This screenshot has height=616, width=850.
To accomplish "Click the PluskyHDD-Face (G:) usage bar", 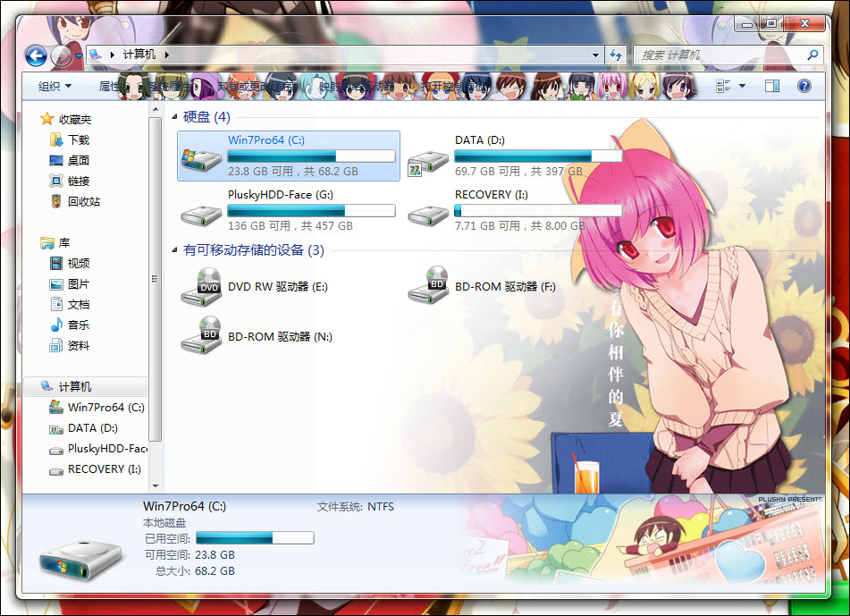I will (x=311, y=210).
